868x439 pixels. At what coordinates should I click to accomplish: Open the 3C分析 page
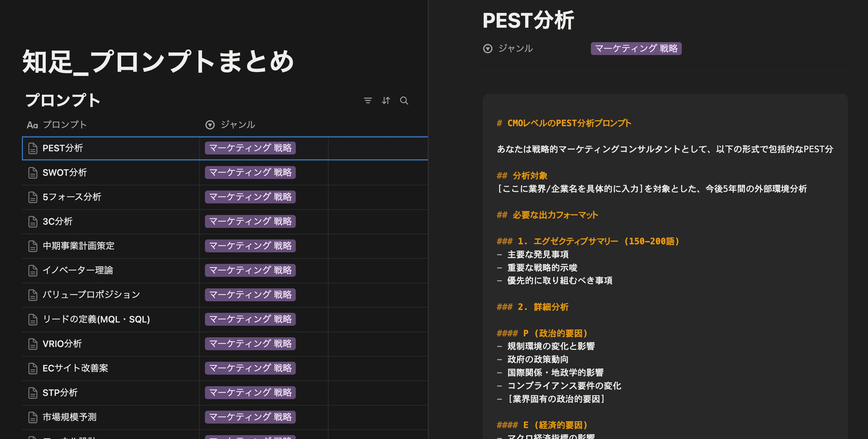click(58, 221)
